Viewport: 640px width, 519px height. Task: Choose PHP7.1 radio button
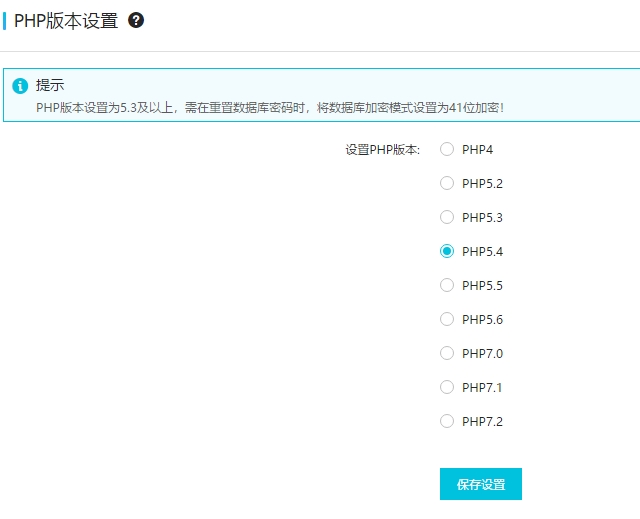tap(447, 387)
